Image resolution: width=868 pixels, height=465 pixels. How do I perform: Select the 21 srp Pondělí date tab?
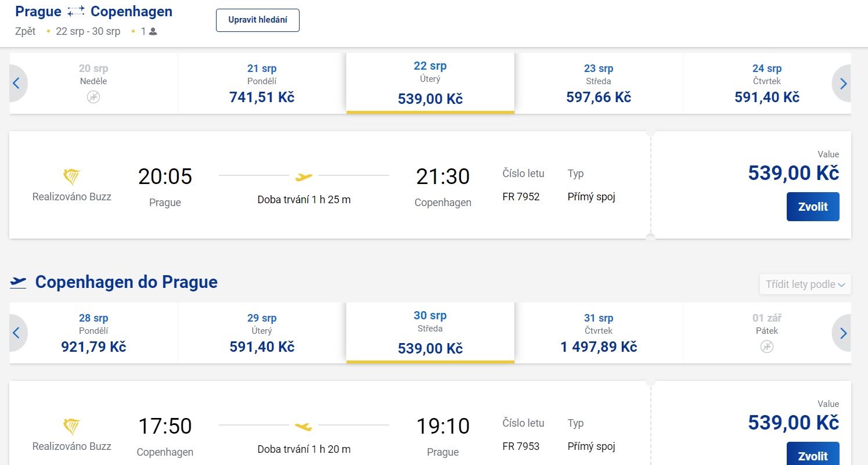(x=262, y=84)
